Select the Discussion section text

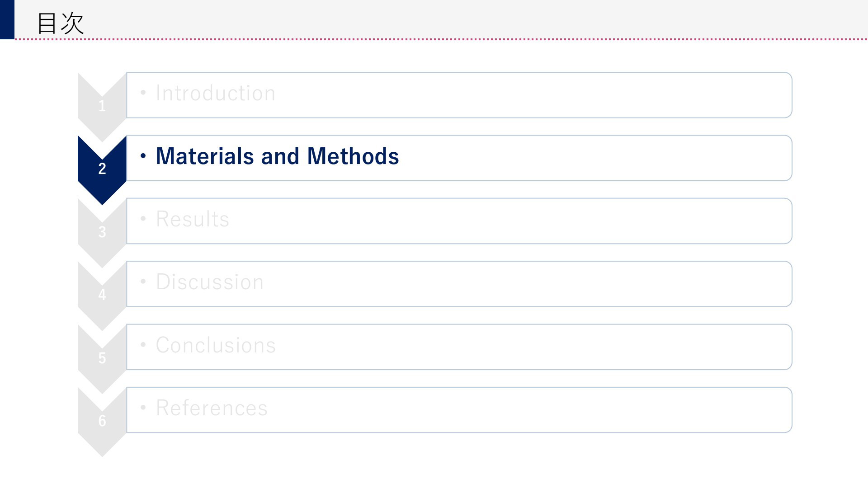[x=209, y=282]
